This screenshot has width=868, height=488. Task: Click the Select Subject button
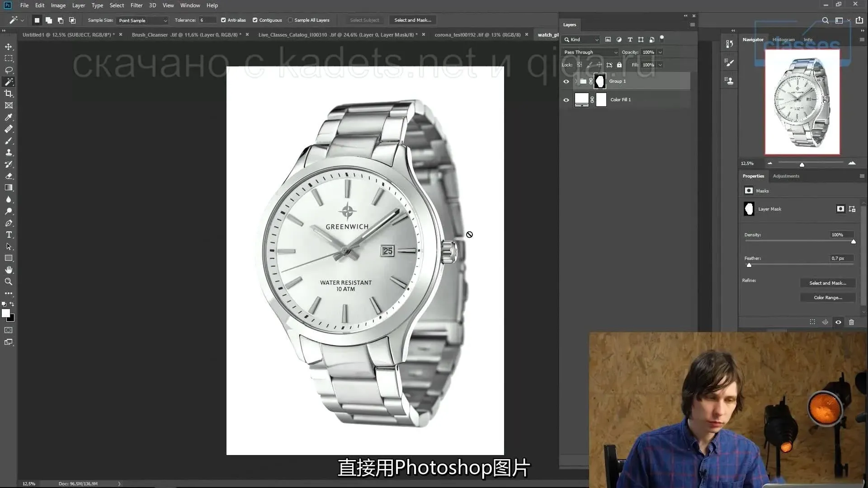[x=364, y=20]
